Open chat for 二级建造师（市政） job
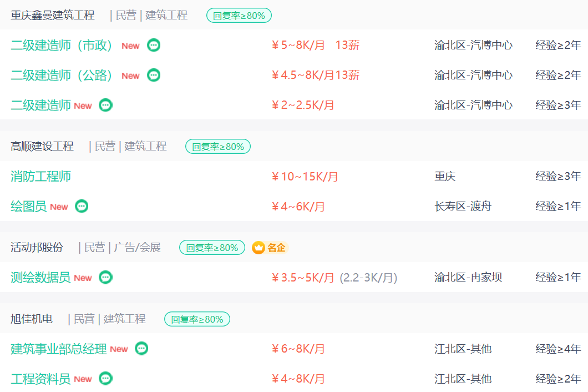This screenshot has width=588, height=392. tap(153, 45)
